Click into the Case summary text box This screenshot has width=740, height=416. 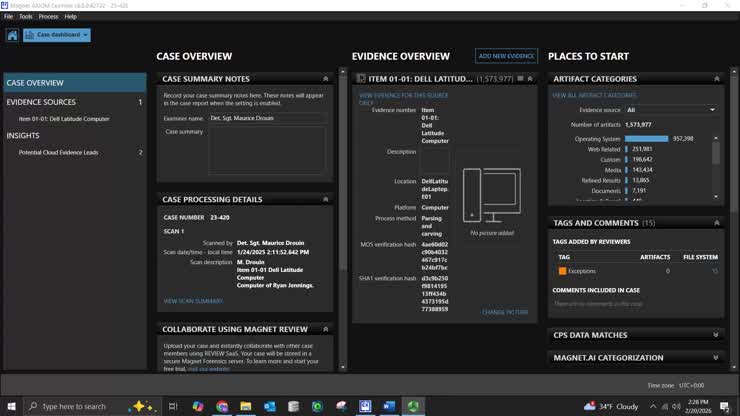(267, 150)
